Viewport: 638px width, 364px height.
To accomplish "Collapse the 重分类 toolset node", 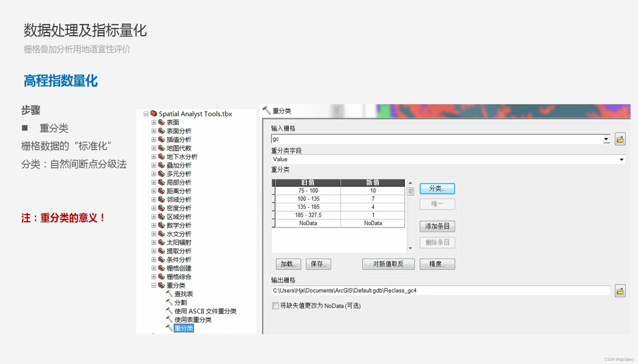I will point(154,285).
